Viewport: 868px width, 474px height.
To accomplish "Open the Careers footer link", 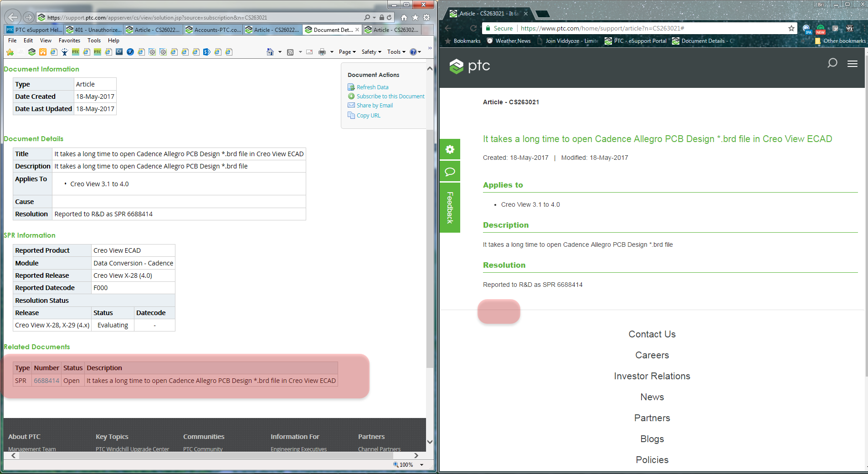I will point(652,355).
